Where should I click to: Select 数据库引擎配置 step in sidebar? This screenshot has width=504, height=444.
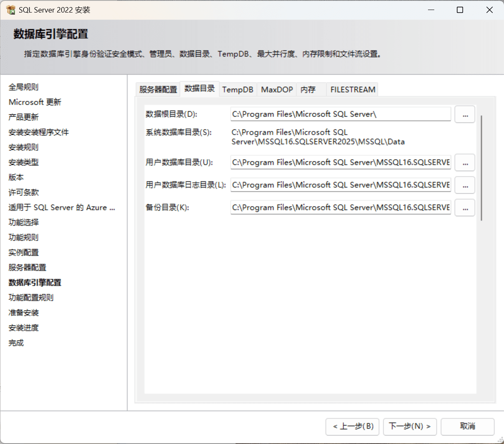click(35, 282)
